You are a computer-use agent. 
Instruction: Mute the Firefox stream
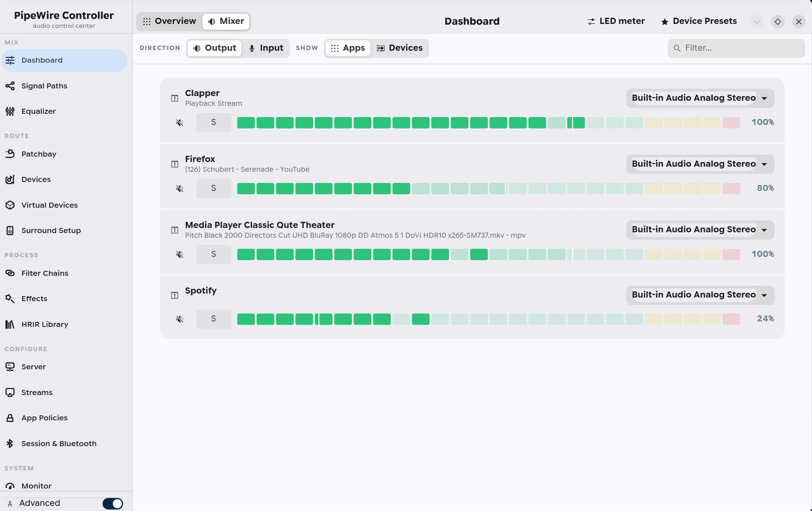pyautogui.click(x=180, y=188)
